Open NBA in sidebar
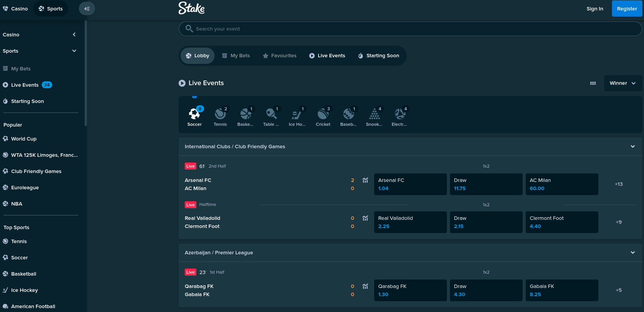The height and width of the screenshot is (312, 644). tap(12, 204)
